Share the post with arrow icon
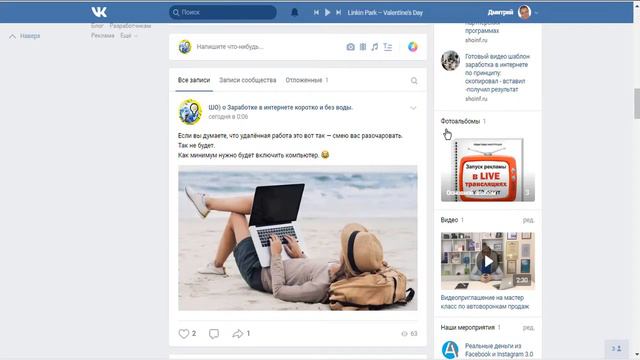The width and height of the screenshot is (640, 360). [x=238, y=333]
